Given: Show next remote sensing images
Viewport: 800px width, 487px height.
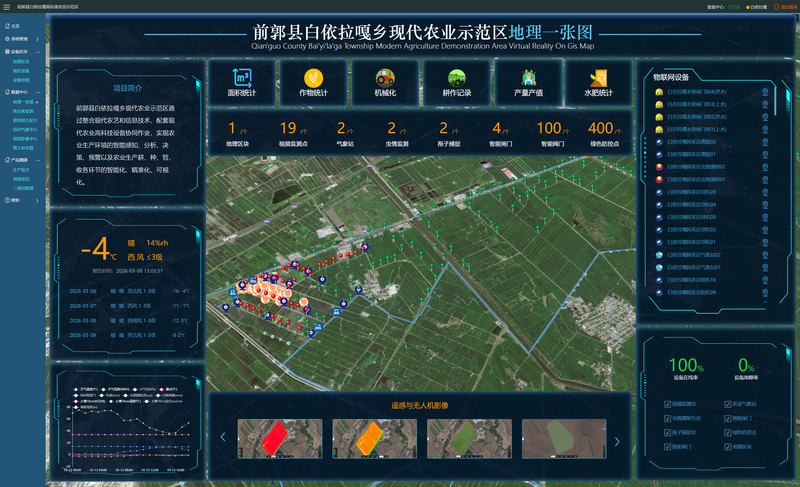Looking at the screenshot, I should coord(617,442).
